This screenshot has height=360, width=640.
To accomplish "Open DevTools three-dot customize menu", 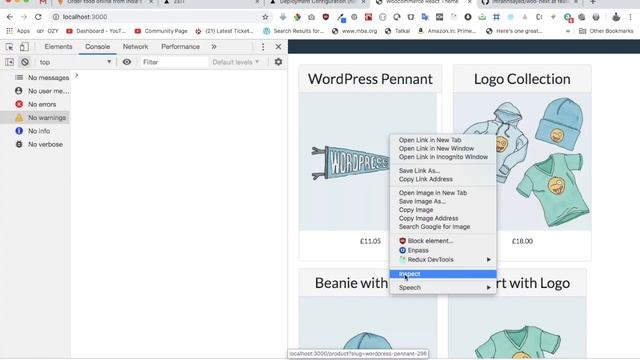I will tap(263, 47).
